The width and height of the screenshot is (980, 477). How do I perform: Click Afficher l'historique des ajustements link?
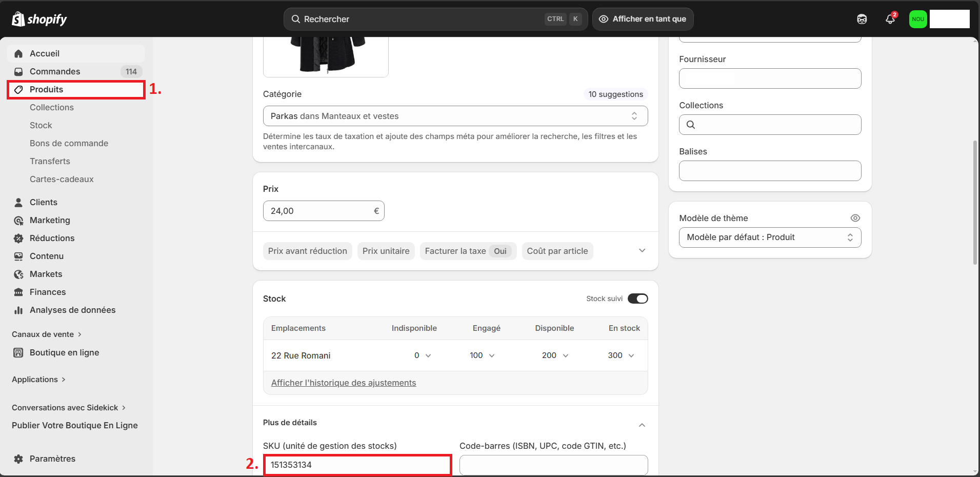[x=344, y=383]
